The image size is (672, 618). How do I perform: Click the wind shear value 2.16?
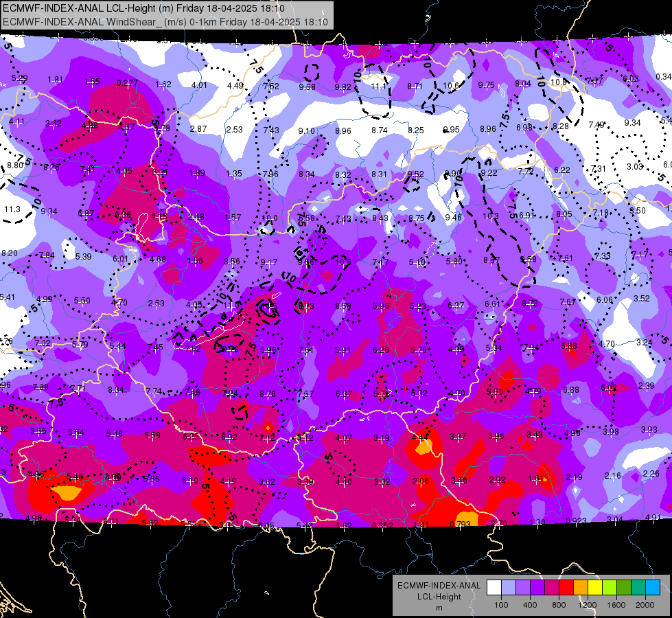tap(613, 475)
